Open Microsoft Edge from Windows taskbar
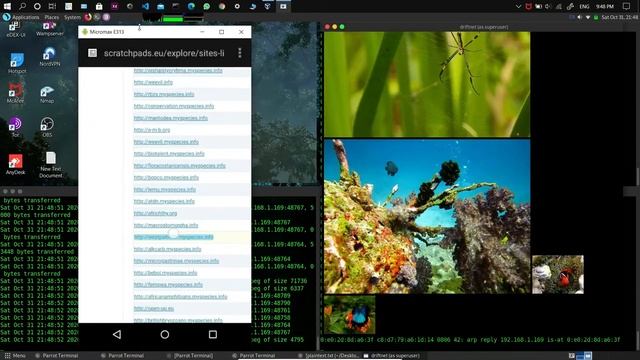 click(x=191, y=6)
